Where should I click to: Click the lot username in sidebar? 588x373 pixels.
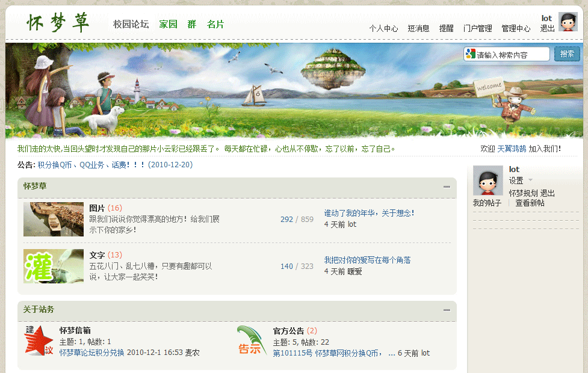click(514, 170)
